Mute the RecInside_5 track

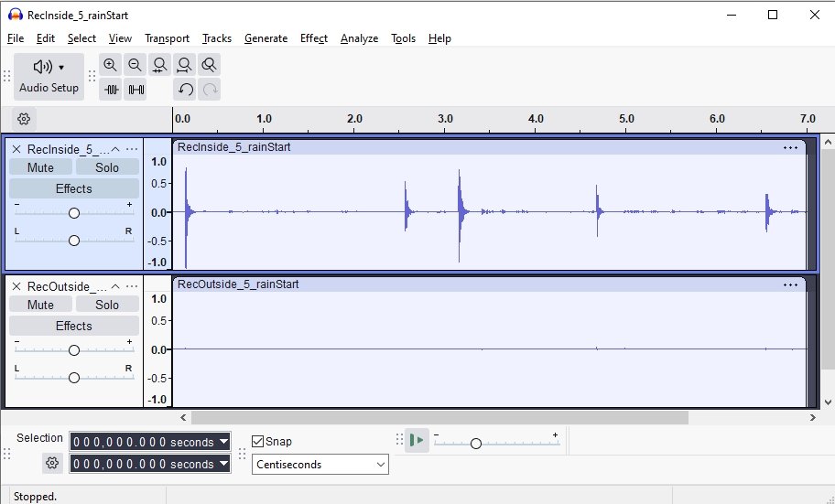[x=40, y=167]
